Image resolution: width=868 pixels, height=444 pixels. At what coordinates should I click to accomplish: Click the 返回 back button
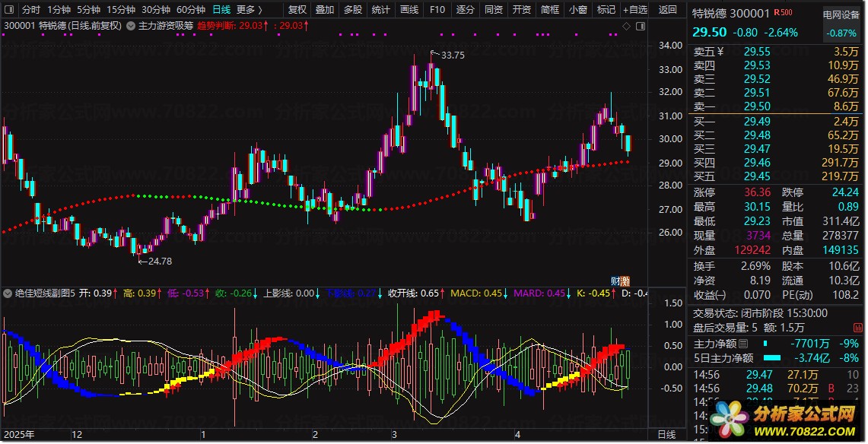(x=668, y=9)
